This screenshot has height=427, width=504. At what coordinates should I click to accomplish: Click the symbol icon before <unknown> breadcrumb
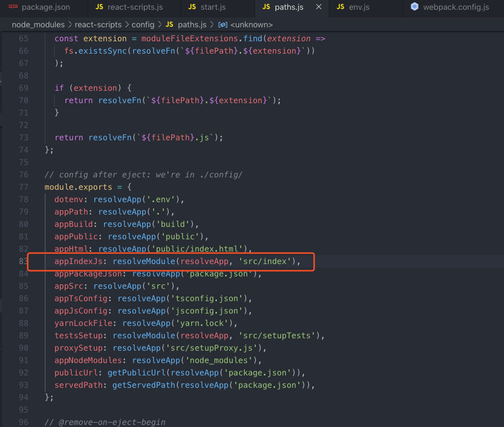coord(223,25)
